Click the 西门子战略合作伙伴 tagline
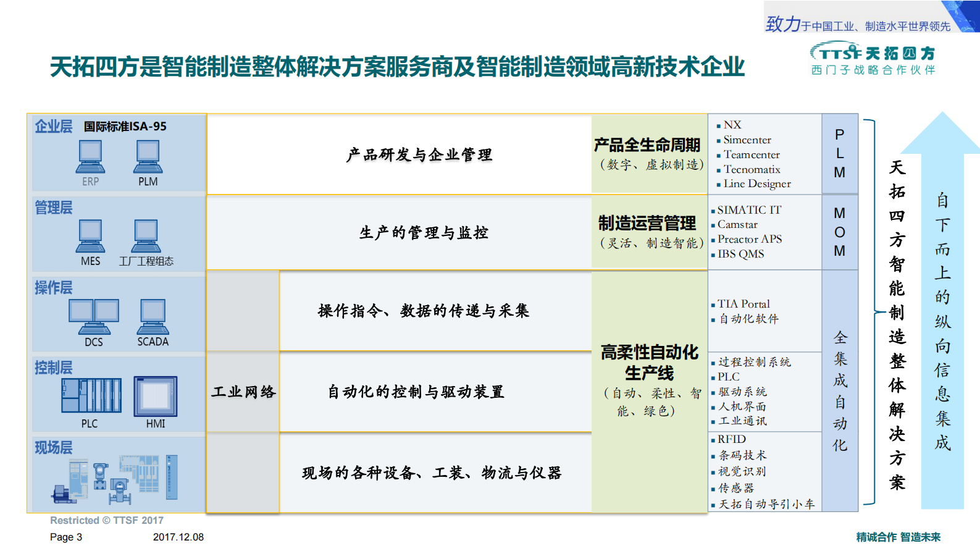The height and width of the screenshot is (551, 980). [x=873, y=70]
